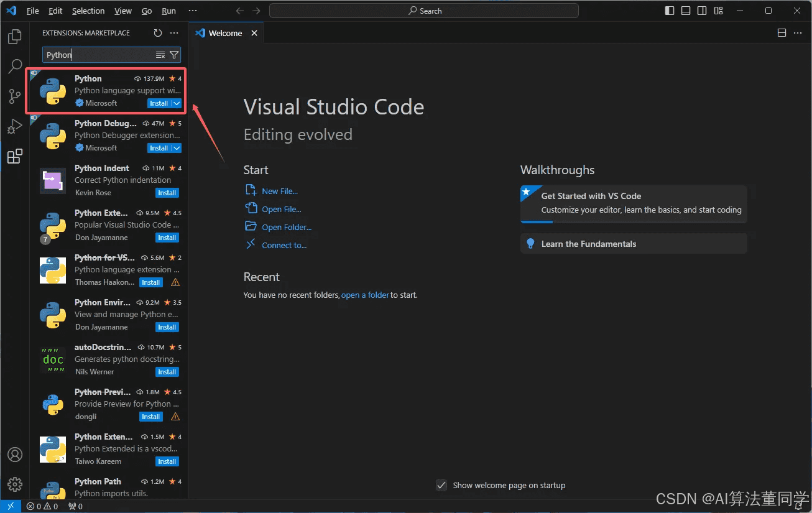Open the hidden menus ellipsis in the menu bar
This screenshot has width=812, height=513.
click(x=193, y=11)
